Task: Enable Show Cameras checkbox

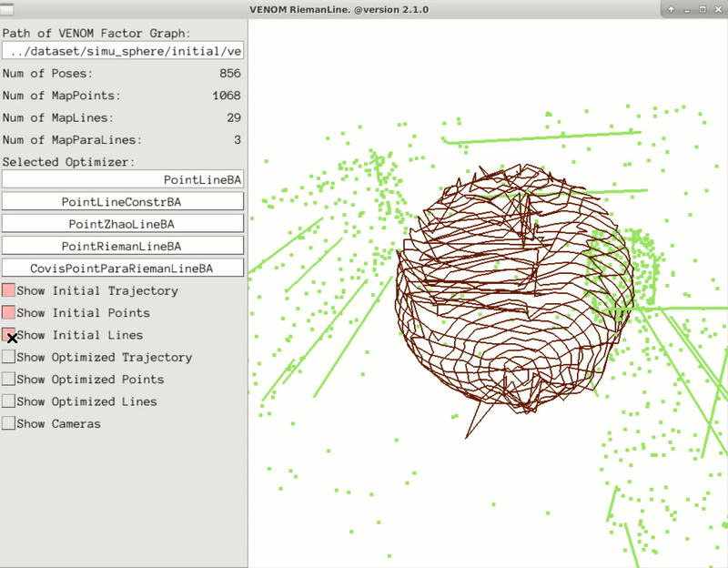Action: click(9, 423)
